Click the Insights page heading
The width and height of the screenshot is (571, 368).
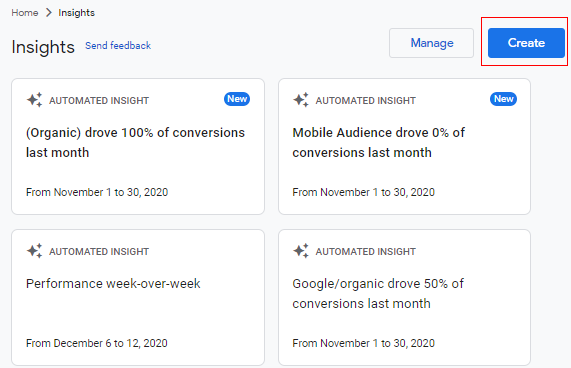[x=43, y=47]
